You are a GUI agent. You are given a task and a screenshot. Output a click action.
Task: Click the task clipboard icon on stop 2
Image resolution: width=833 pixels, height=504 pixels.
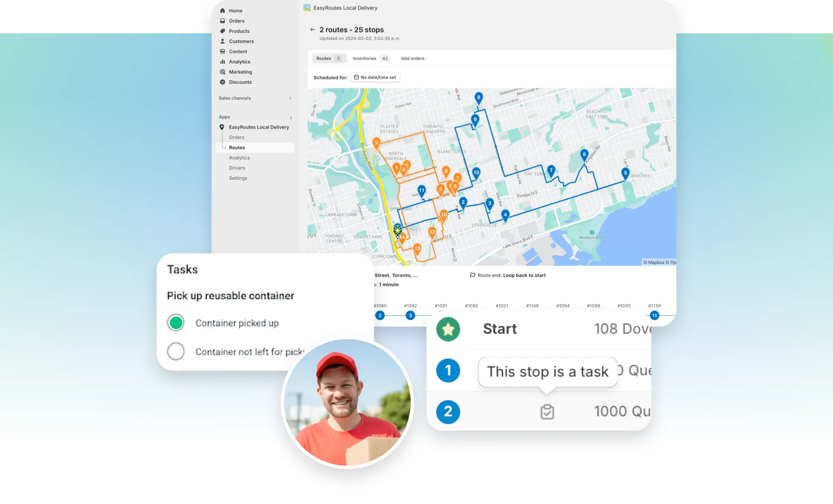547,412
